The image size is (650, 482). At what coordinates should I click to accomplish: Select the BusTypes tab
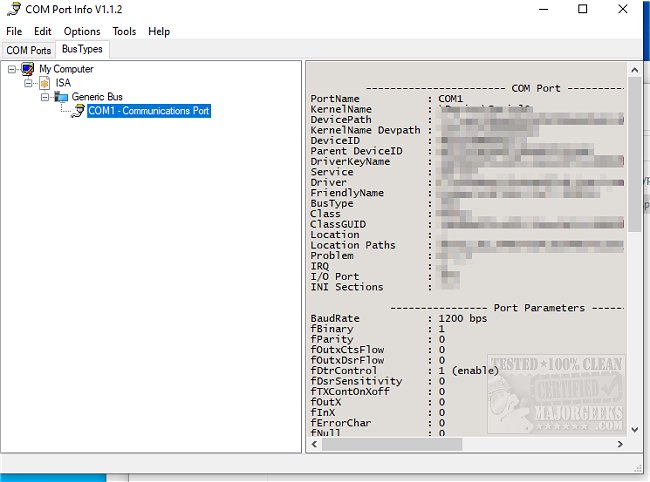82,49
